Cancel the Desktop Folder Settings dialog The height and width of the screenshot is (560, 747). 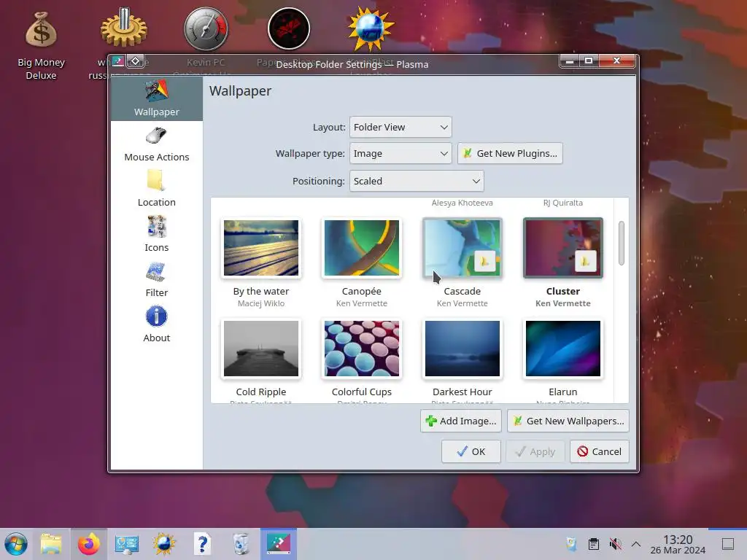pos(600,451)
